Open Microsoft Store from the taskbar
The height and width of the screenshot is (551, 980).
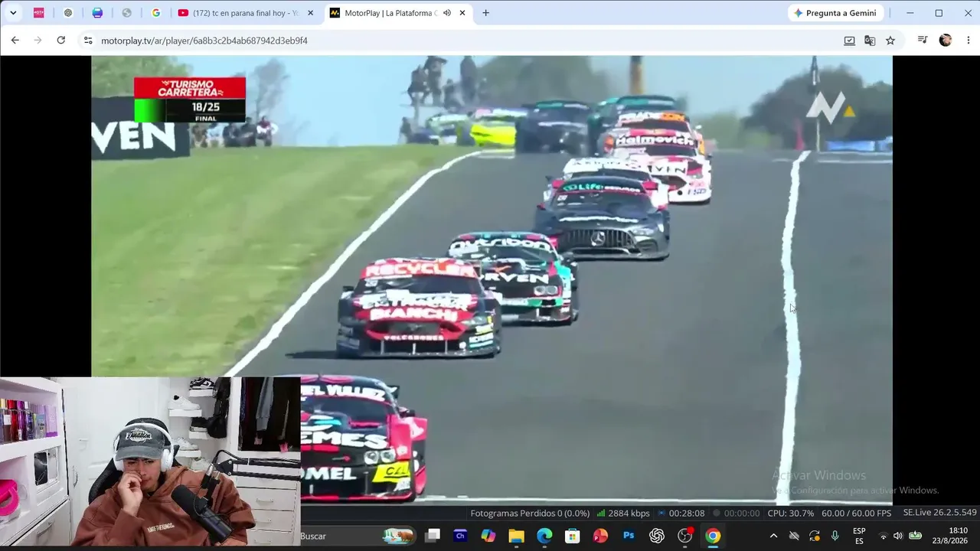[x=572, y=536]
